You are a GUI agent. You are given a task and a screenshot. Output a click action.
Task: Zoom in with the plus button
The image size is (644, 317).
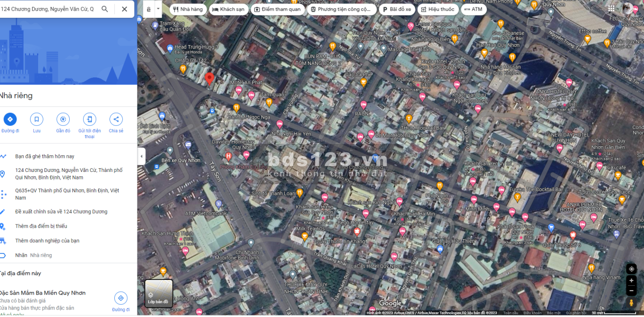pos(631,281)
